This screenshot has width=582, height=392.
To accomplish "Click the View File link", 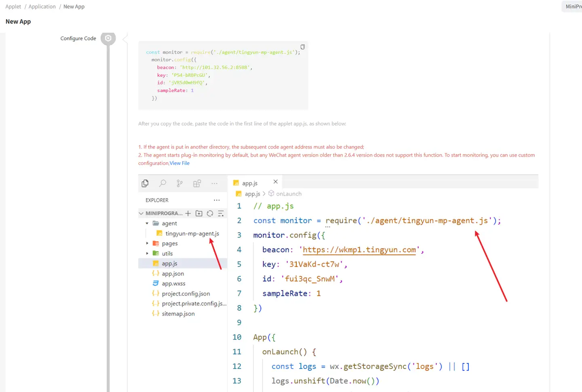I will tap(179, 163).
